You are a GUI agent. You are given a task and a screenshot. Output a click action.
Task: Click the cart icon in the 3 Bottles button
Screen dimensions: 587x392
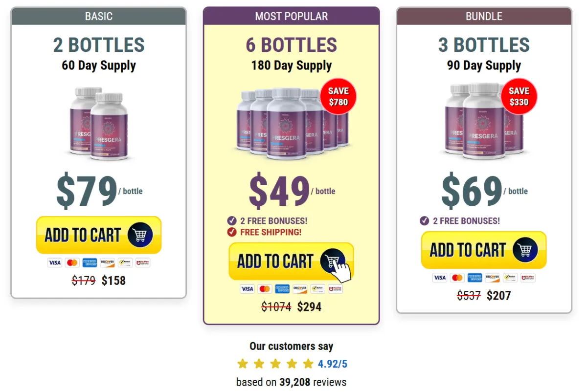(x=525, y=250)
